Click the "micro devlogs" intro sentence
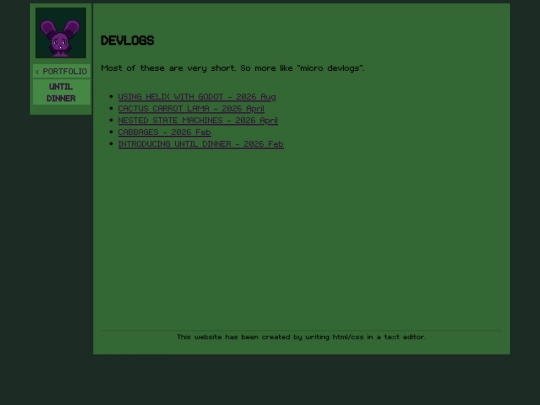The image size is (540, 405). click(x=233, y=68)
